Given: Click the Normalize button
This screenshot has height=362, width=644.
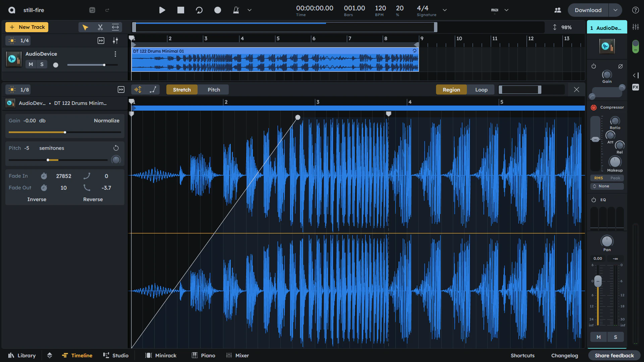Looking at the screenshot, I should (106, 120).
